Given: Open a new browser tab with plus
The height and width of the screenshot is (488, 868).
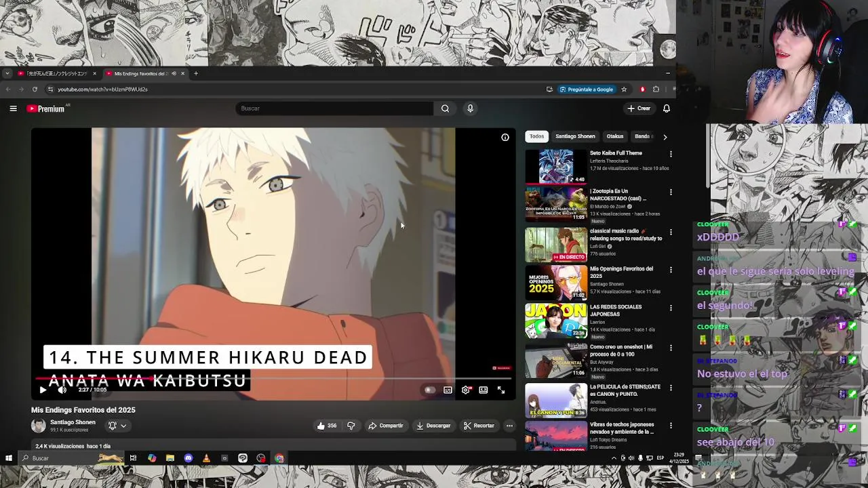Looking at the screenshot, I should 196,73.
